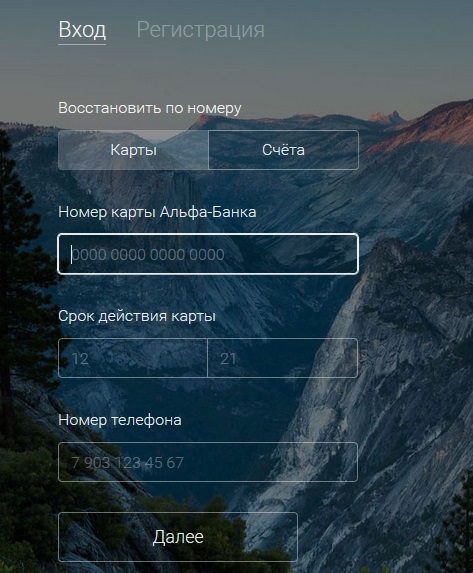Activate field with 0000 0000 0000 0000 placeholder
Viewport: 473px width, 573px height.
(208, 254)
